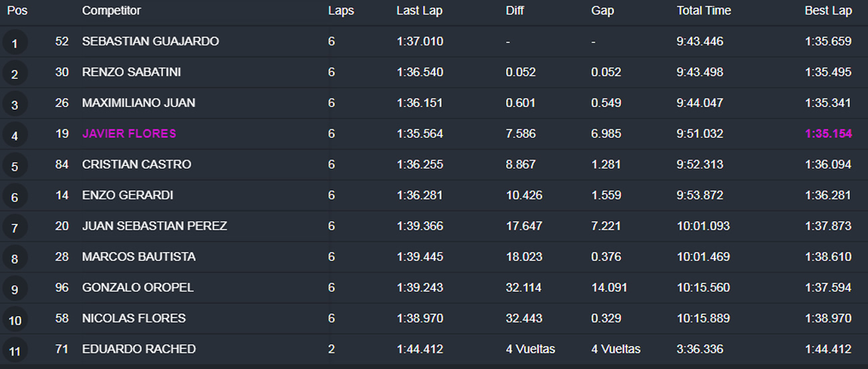Sort by the Pos column header
The height and width of the screenshot is (369, 868).
(17, 11)
